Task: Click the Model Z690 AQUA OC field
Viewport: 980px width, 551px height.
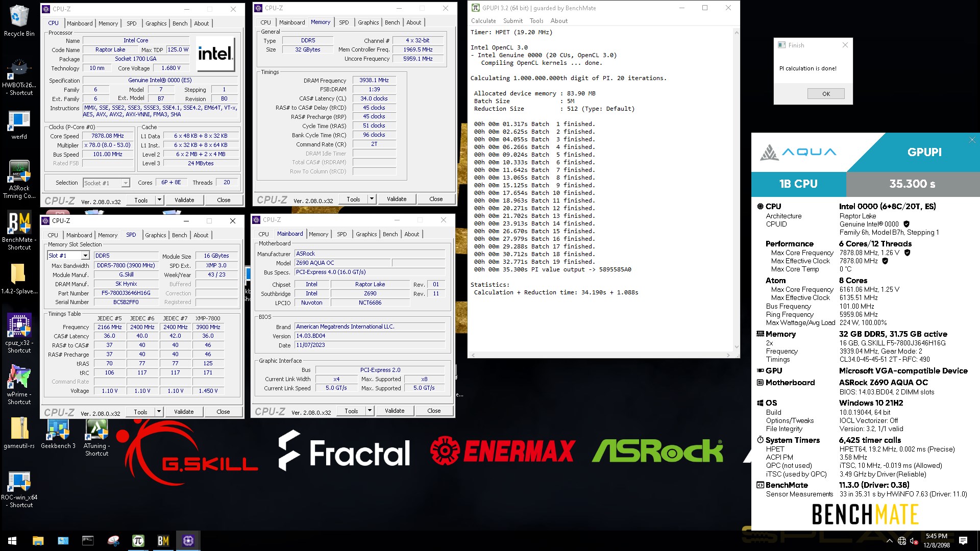Action: pos(342,263)
